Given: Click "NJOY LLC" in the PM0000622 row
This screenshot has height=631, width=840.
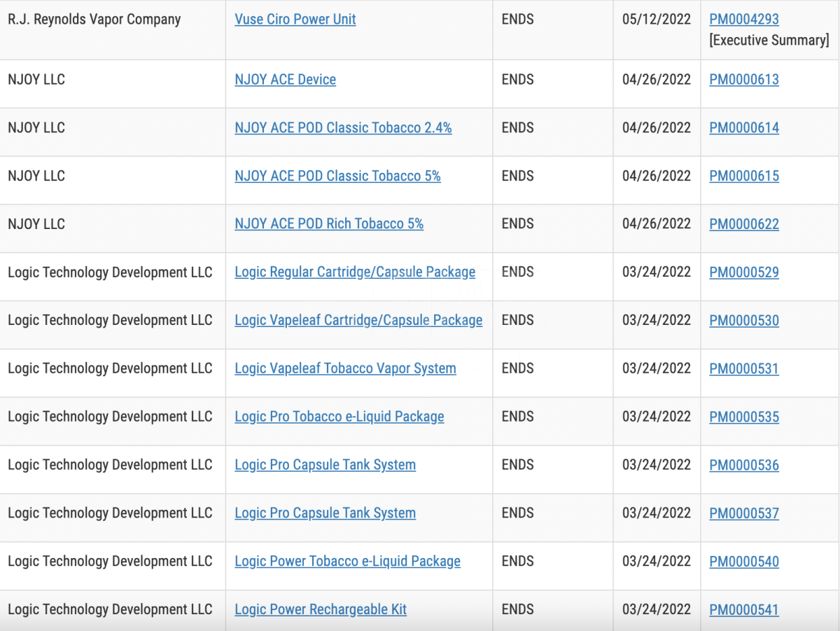Looking at the screenshot, I should [36, 224].
